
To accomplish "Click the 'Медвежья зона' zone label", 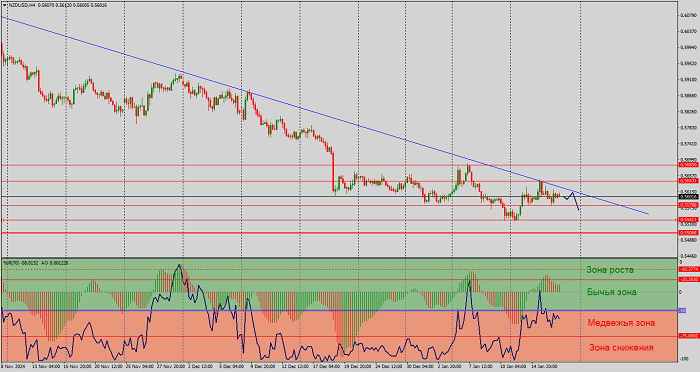I will click(621, 323).
